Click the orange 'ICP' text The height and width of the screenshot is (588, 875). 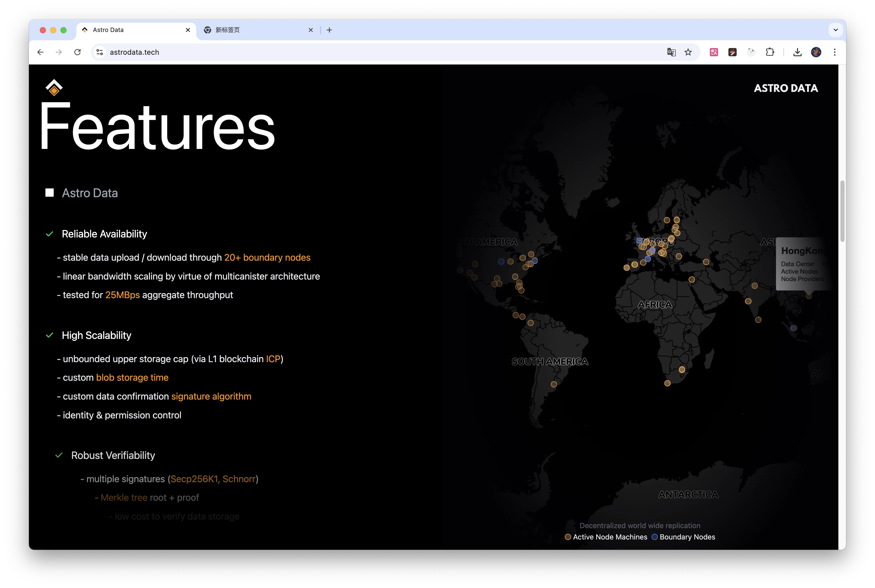click(x=273, y=359)
